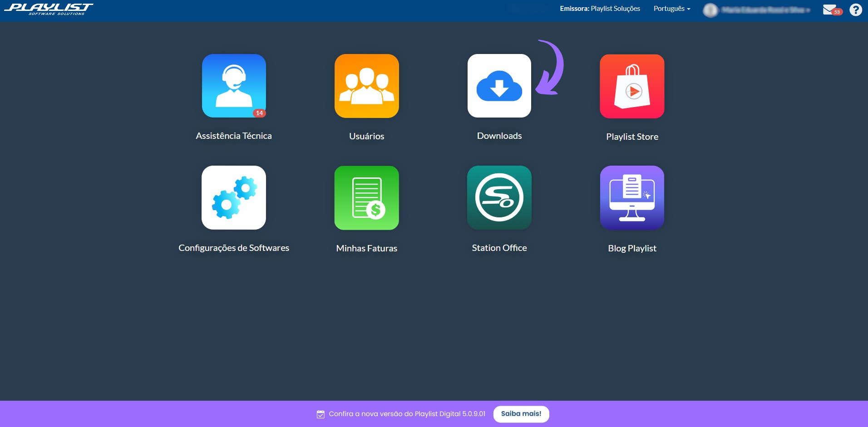
Task: Click the Emissora: Playlist Soluções text
Action: pyautogui.click(x=600, y=9)
